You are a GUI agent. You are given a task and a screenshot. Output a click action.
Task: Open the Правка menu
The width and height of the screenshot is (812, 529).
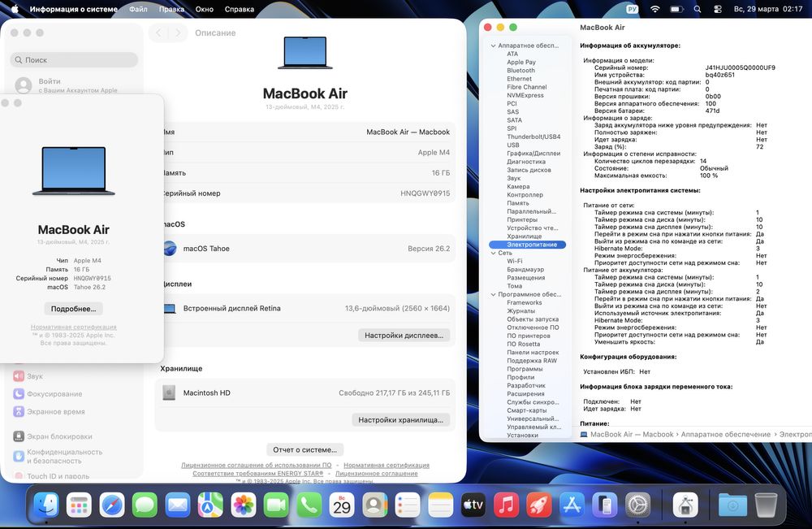click(x=171, y=9)
